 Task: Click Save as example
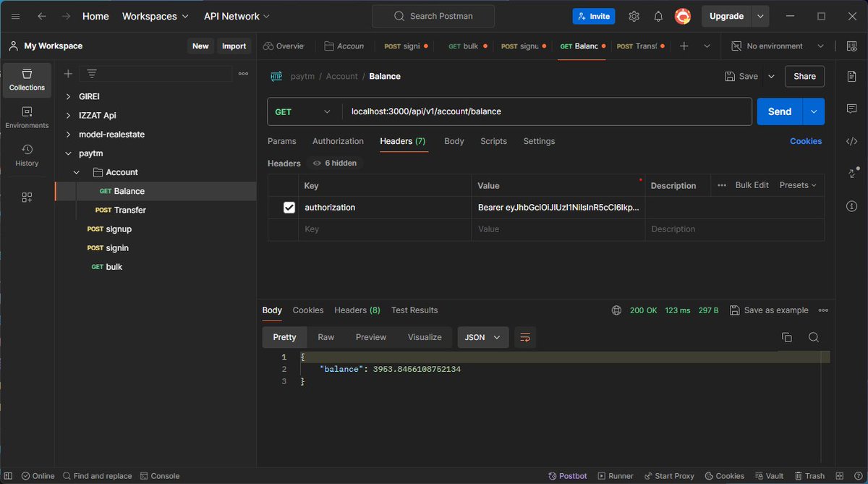tap(769, 310)
